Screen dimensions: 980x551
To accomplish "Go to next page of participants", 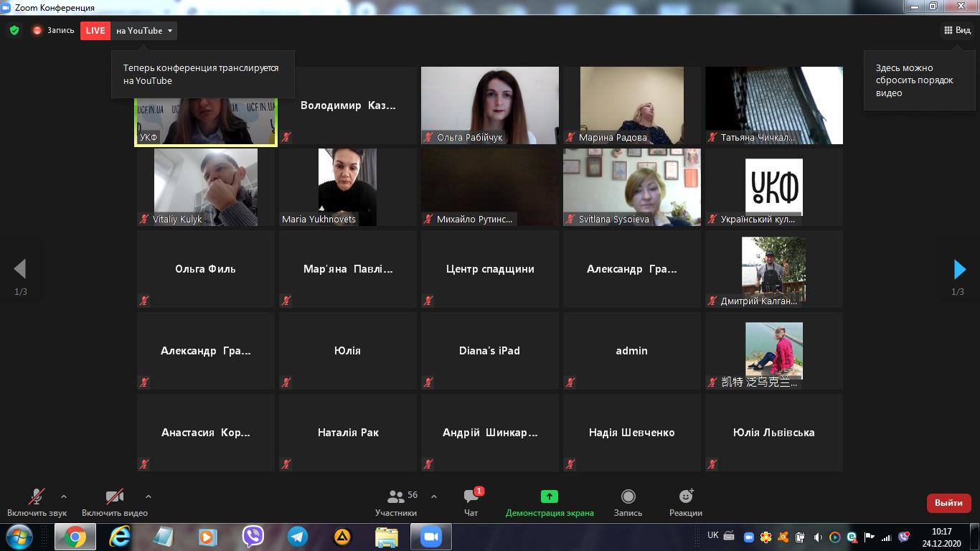I will tap(958, 269).
